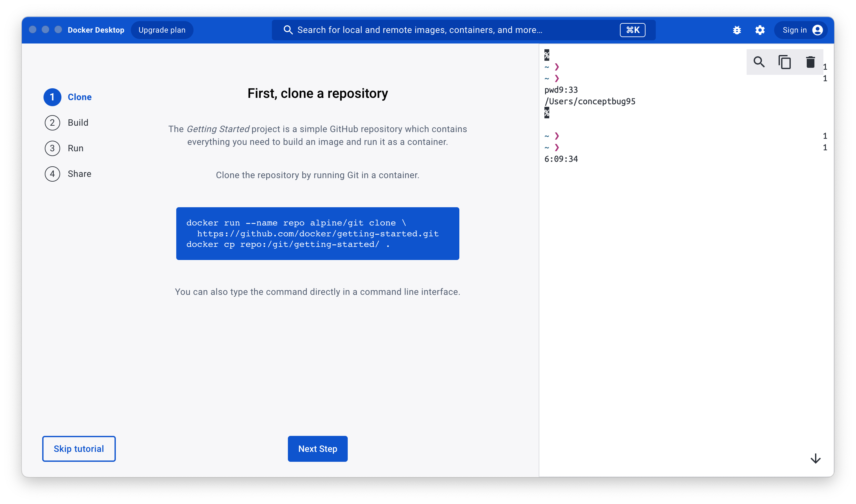Clear terminal with trash icon
856x504 pixels.
click(811, 62)
